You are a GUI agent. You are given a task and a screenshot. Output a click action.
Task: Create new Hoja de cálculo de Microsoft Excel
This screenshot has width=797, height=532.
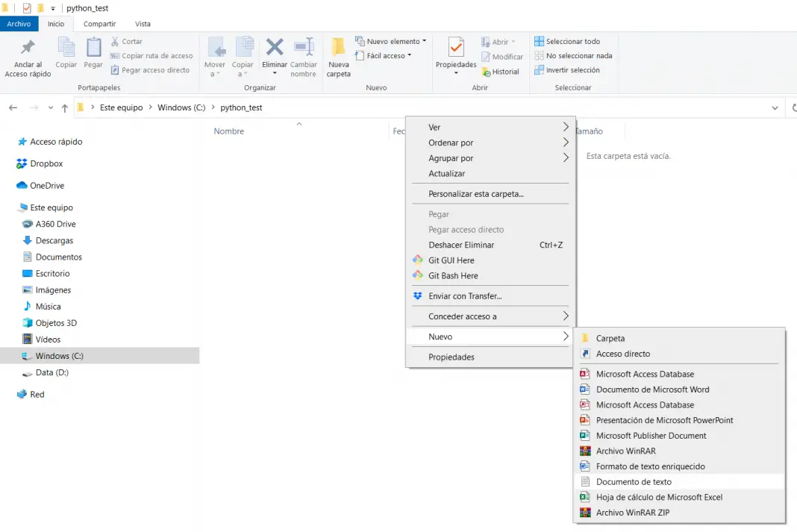pyautogui.click(x=659, y=498)
